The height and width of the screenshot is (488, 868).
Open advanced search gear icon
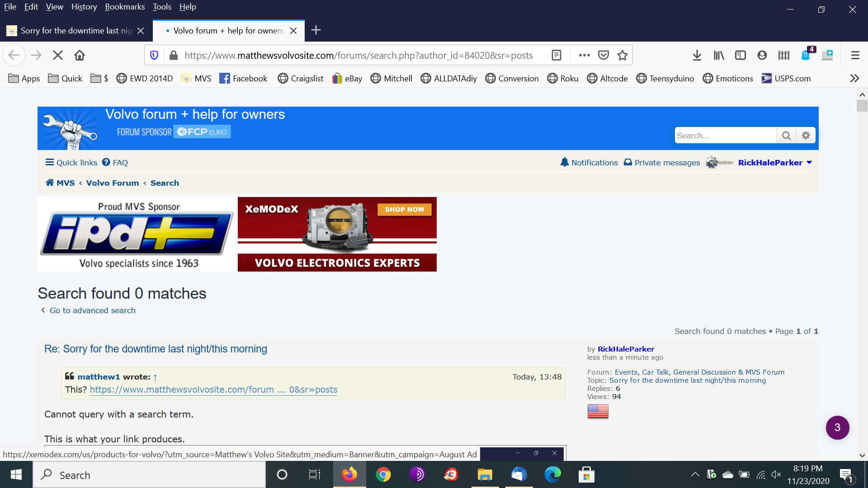point(806,136)
